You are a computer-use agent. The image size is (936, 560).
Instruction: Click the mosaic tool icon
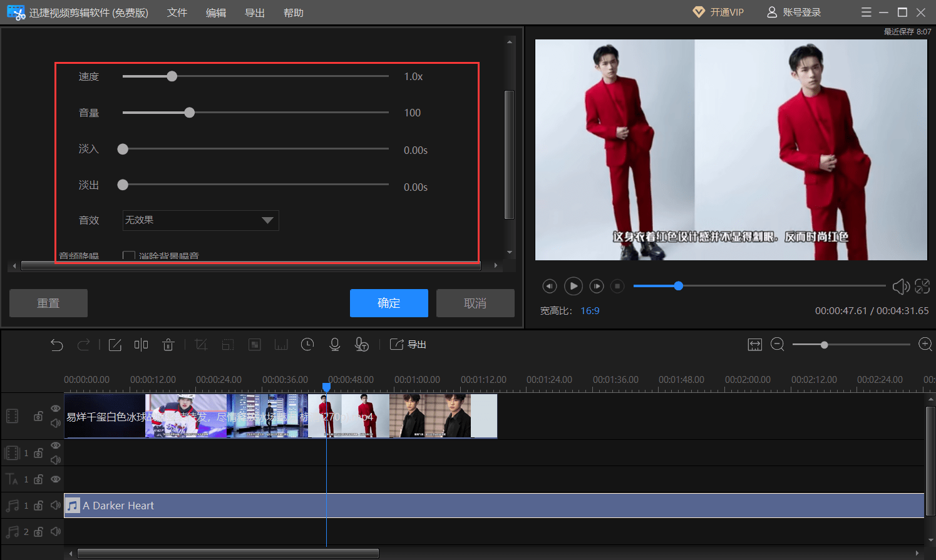(x=255, y=345)
